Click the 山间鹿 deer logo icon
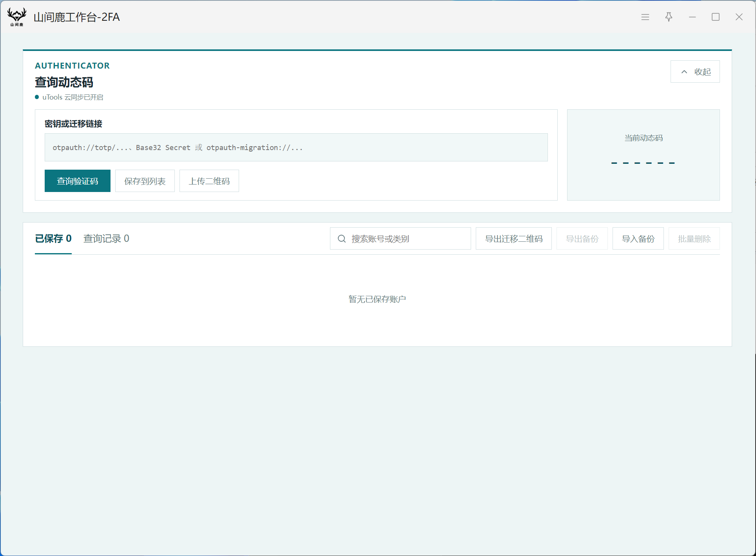756x556 pixels. coord(17,17)
